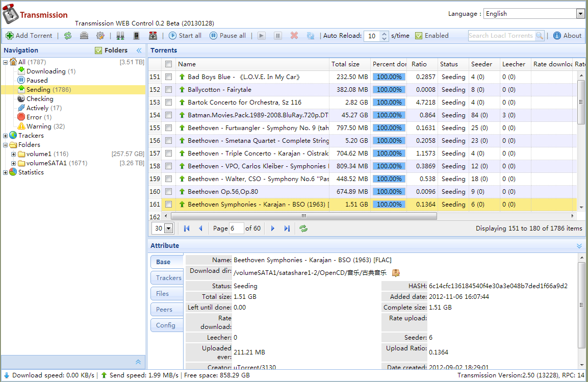This screenshot has width=588, height=382.
Task: Open the Language dropdown
Action: [x=580, y=13]
